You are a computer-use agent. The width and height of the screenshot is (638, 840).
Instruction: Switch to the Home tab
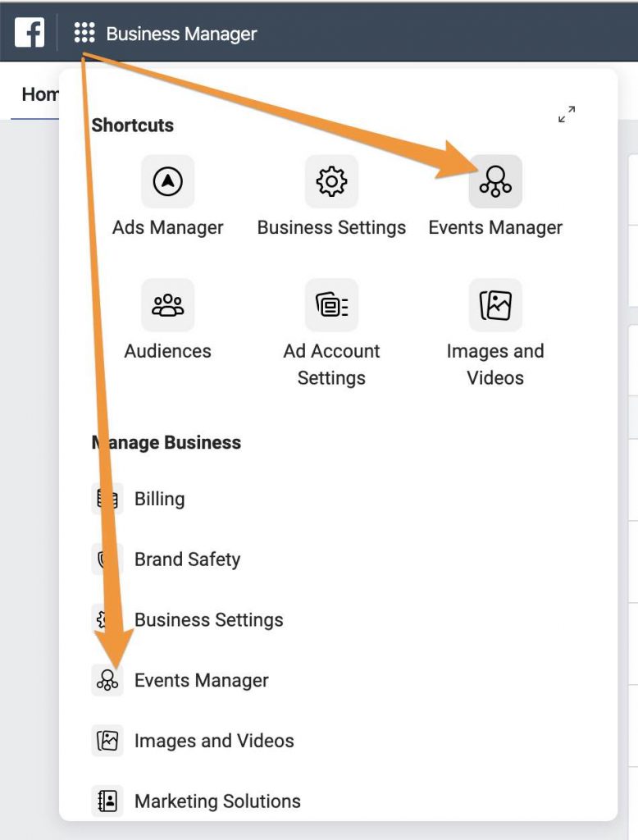pos(40,94)
